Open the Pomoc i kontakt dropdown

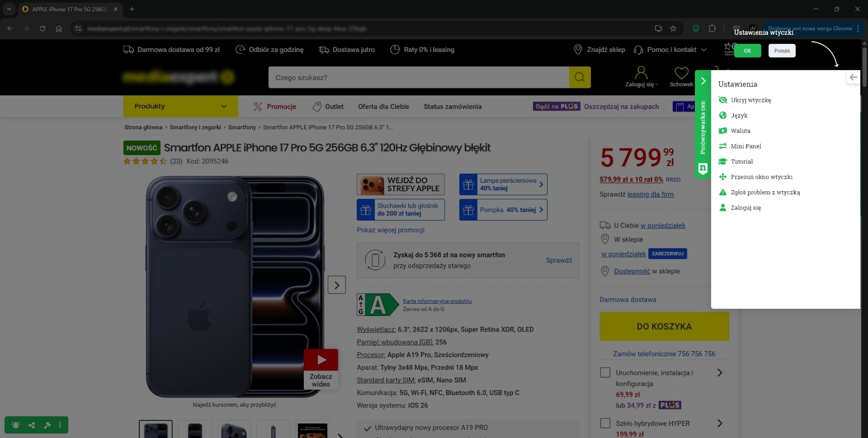[670, 49]
